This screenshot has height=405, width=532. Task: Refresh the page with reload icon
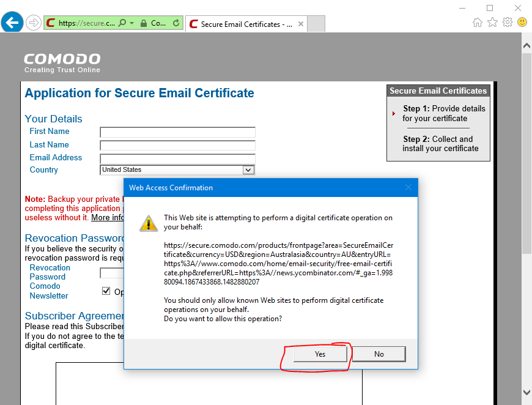pos(175,23)
